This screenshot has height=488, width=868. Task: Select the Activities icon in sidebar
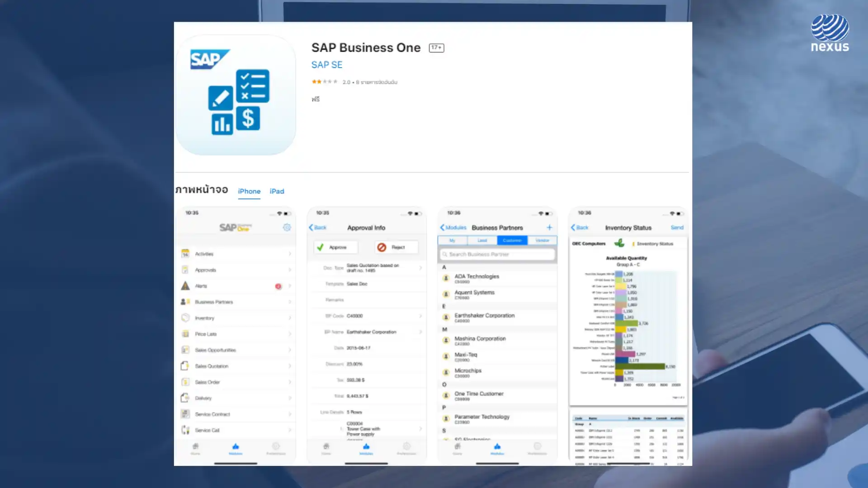tap(185, 253)
